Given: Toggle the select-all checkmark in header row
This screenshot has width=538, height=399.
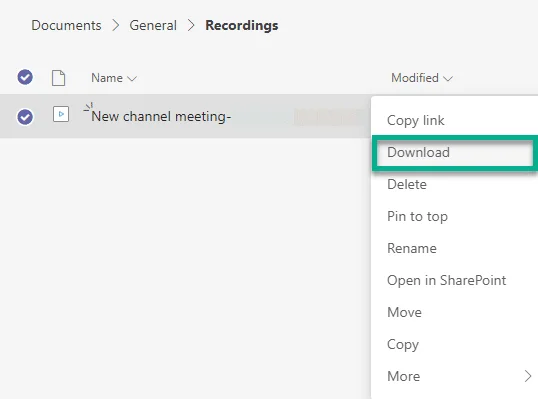Looking at the screenshot, I should pyautogui.click(x=25, y=77).
